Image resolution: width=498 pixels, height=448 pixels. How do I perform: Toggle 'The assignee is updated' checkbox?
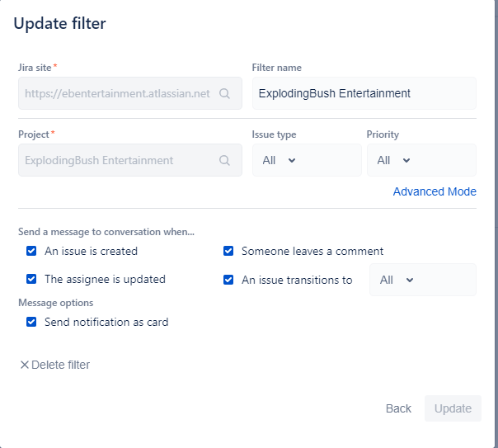click(x=31, y=279)
